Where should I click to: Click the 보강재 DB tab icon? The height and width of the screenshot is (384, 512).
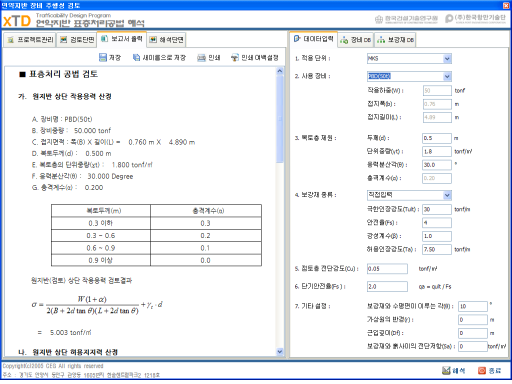pyautogui.click(x=381, y=40)
